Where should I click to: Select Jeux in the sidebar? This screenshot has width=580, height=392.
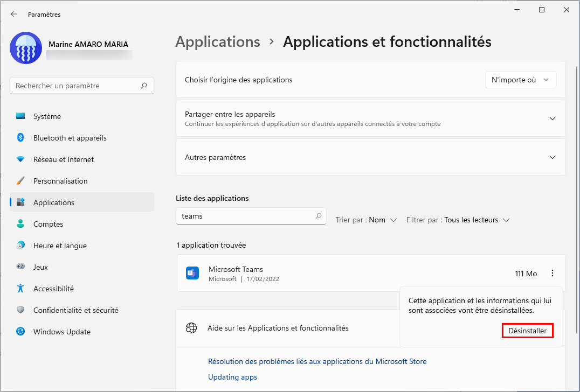click(x=82, y=267)
